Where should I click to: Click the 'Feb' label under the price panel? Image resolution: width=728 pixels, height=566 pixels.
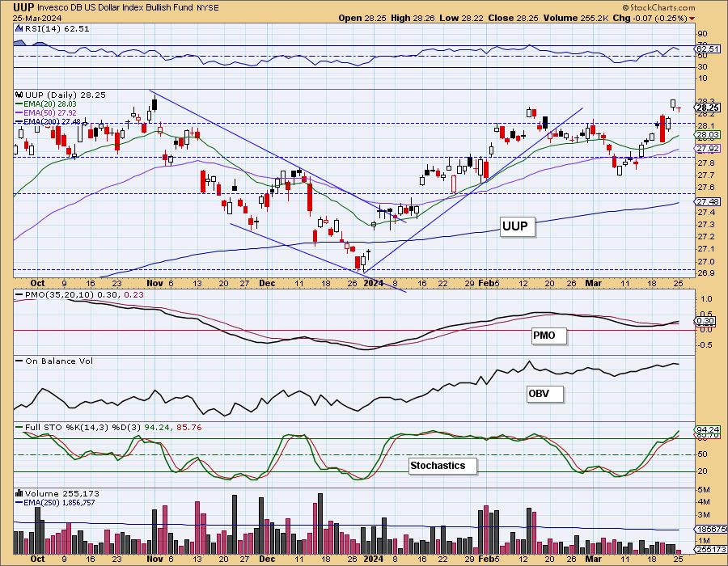click(x=486, y=283)
